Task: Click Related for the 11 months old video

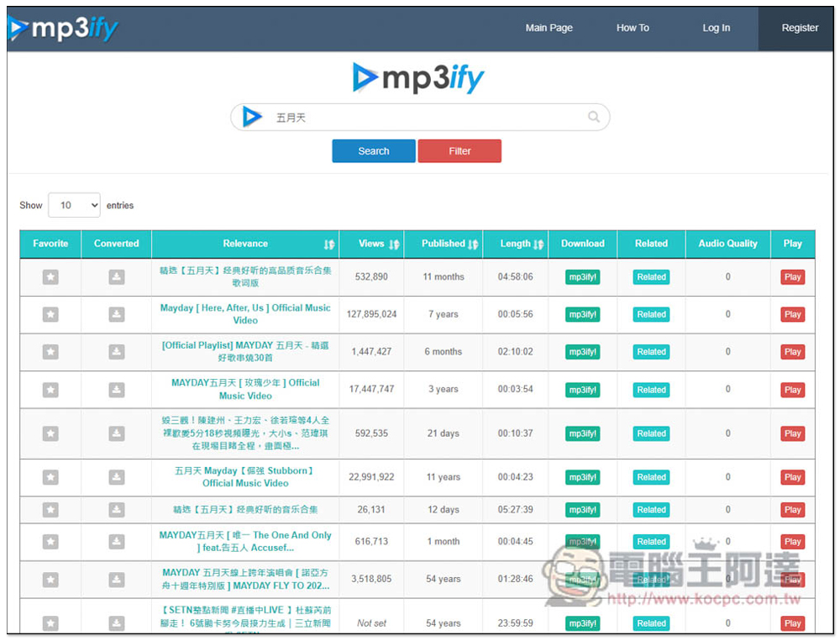Action: [x=651, y=277]
